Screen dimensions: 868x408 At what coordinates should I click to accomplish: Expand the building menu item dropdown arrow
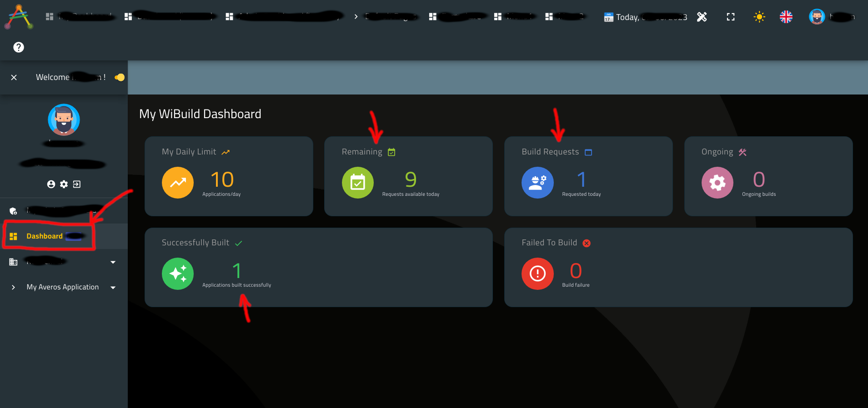[113, 262]
